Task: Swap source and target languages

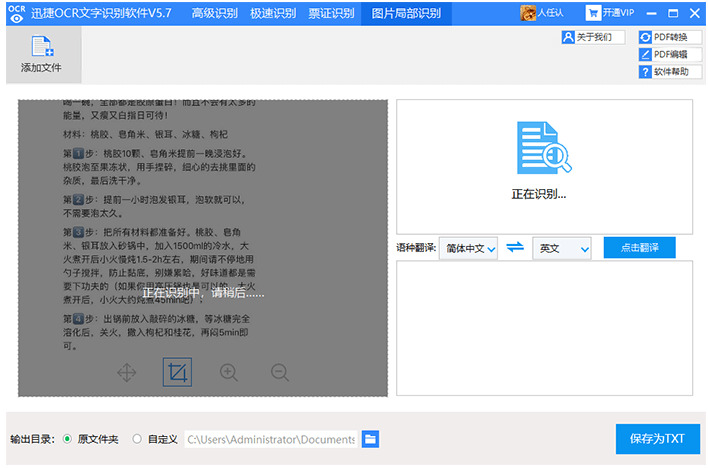Action: pyautogui.click(x=515, y=247)
